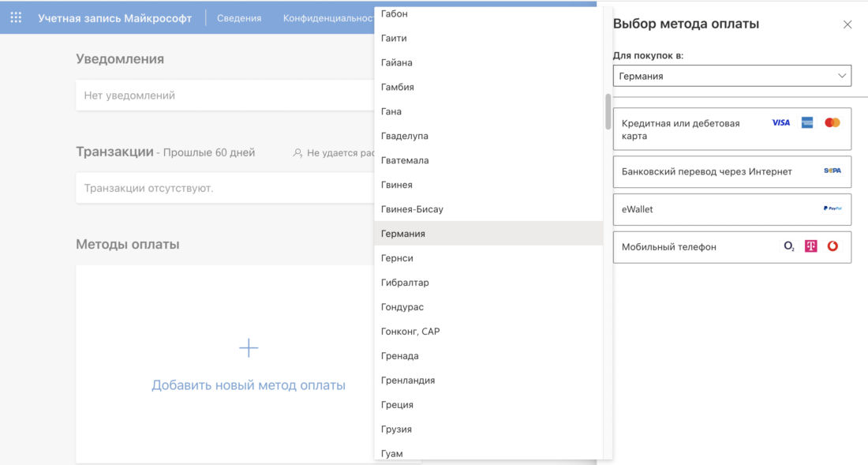Click the O2 mobile carrier logo
Viewport: 868px width, 465px height.
[788, 247]
